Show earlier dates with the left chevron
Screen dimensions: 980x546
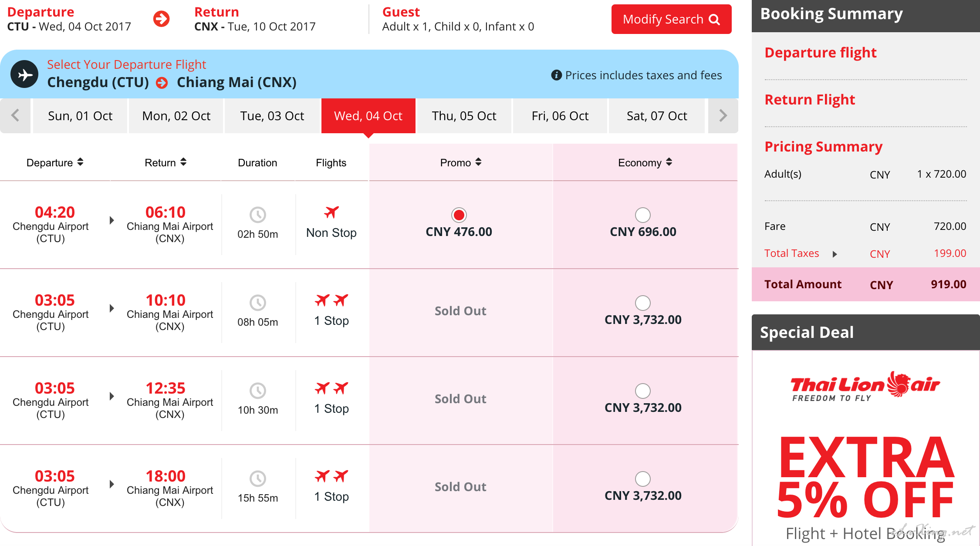coord(15,115)
